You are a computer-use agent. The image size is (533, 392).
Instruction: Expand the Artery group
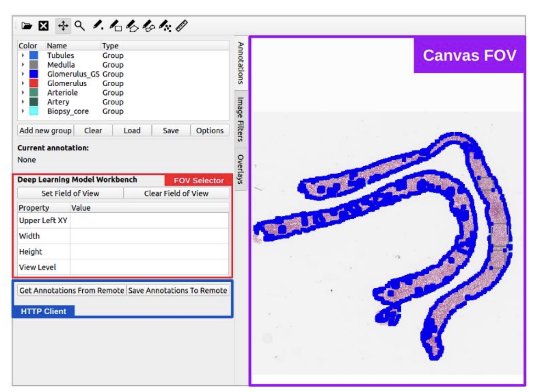pyautogui.click(x=22, y=102)
